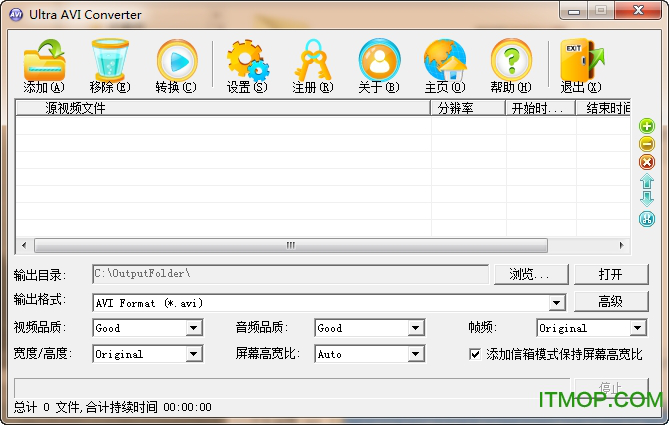Click the 开始时... column header
The image size is (669, 425).
pos(541,108)
